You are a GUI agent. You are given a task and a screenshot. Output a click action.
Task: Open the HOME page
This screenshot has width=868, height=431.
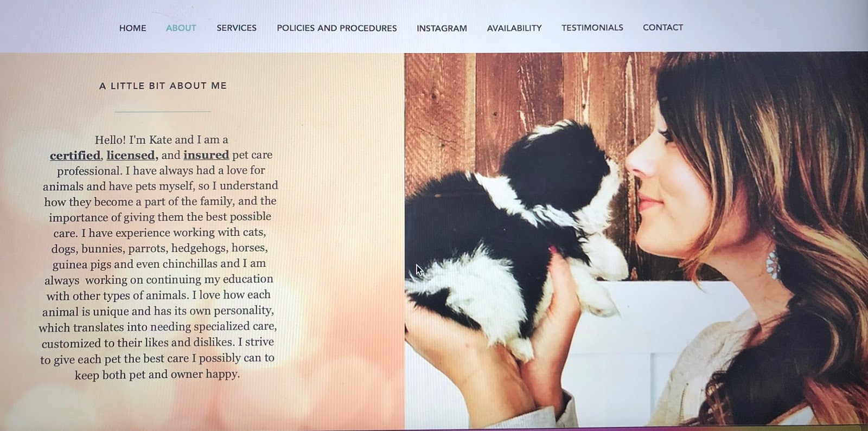[x=132, y=28]
